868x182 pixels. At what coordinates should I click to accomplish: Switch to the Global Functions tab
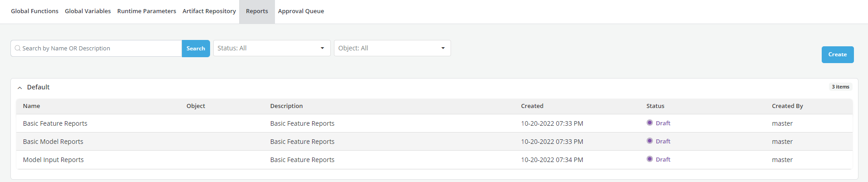pyautogui.click(x=34, y=11)
